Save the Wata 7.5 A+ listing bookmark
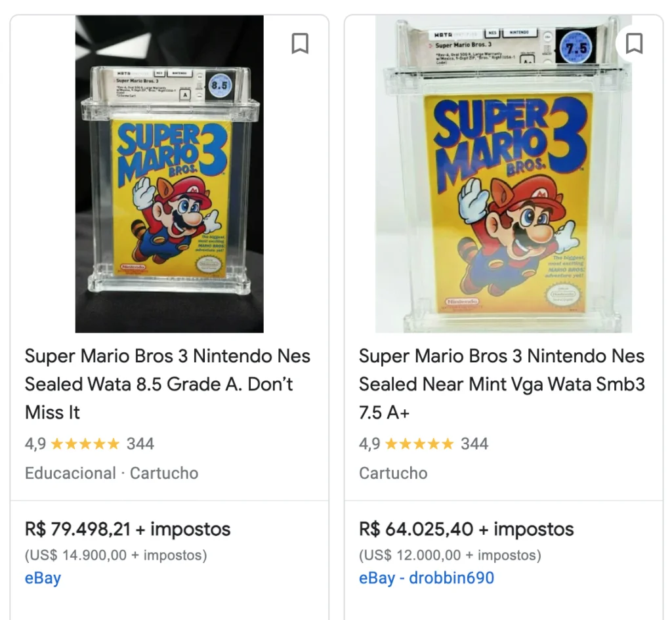The height and width of the screenshot is (620, 672). point(633,44)
